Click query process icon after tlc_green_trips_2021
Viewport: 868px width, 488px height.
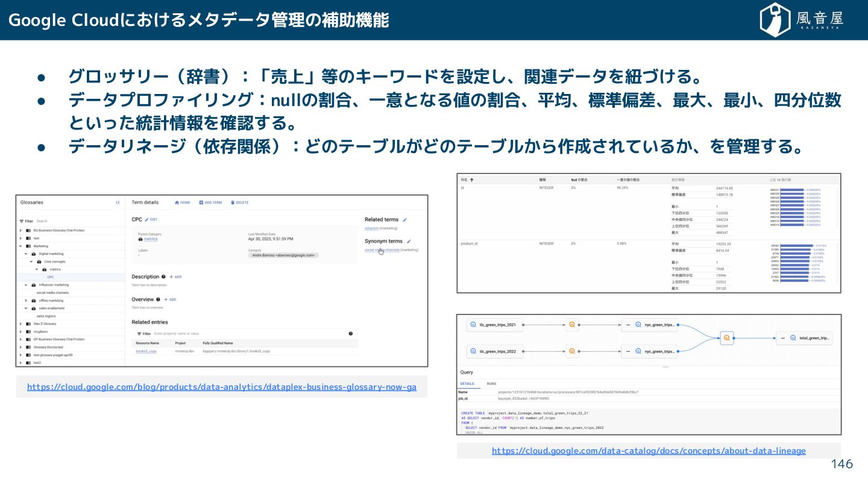[571, 325]
